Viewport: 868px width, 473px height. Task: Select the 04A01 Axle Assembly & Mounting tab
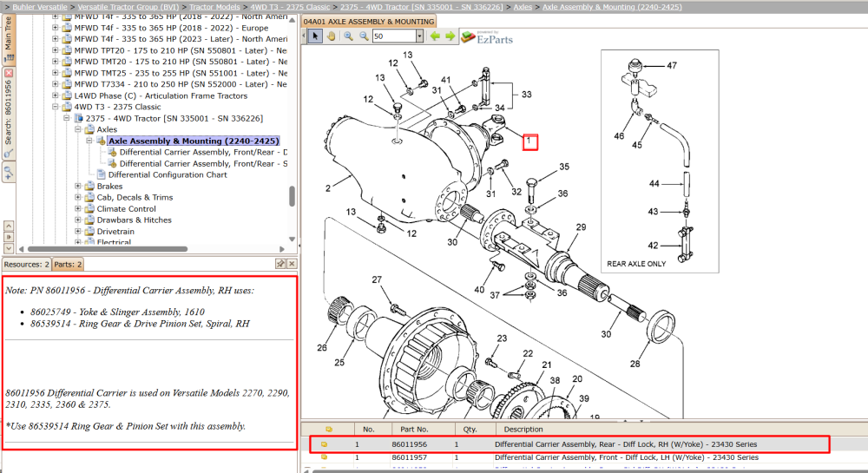pos(369,22)
